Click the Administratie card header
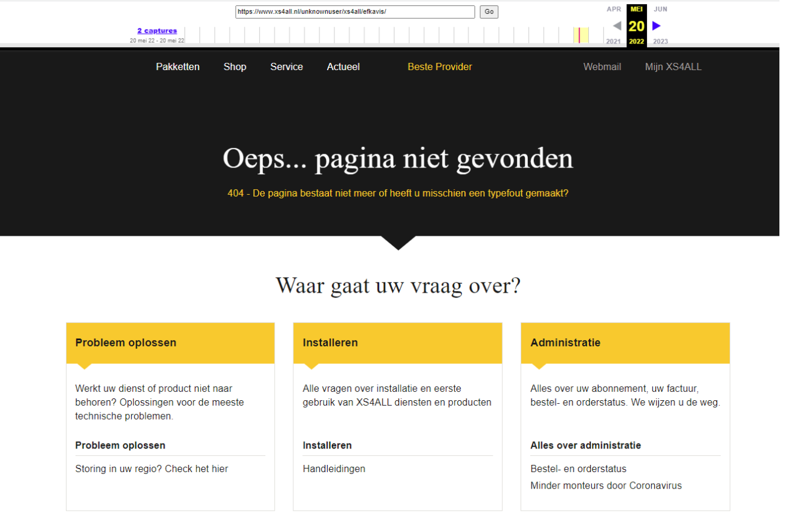 pos(625,343)
